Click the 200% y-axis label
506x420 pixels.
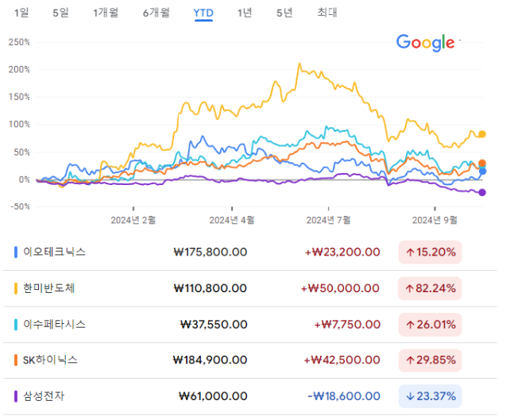click(19, 69)
